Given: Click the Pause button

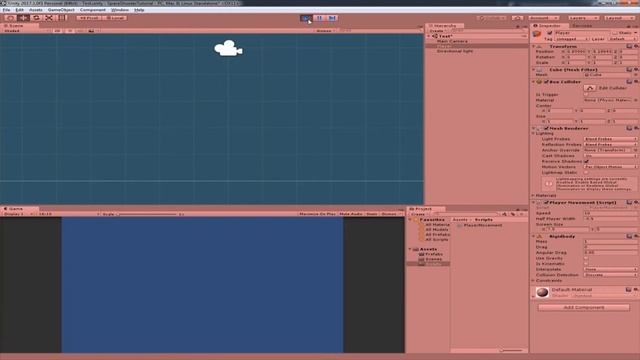Looking at the screenshot, I should click(319, 18).
